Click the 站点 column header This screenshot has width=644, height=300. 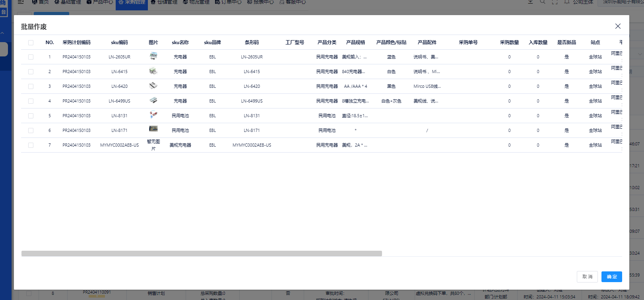coord(595,43)
